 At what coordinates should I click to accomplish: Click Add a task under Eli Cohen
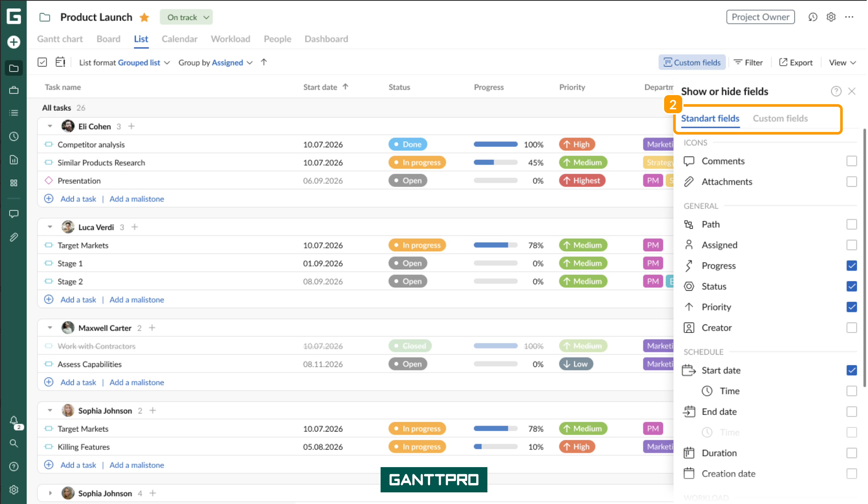click(78, 199)
